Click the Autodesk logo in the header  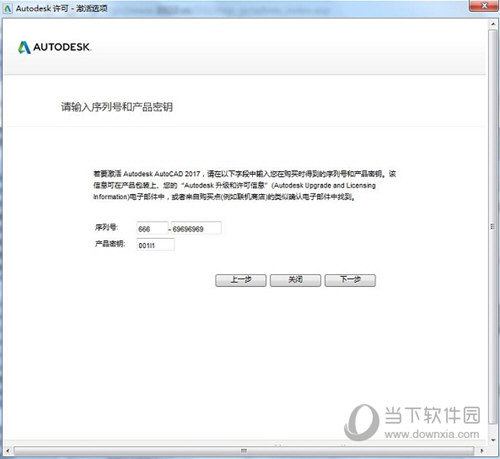(x=54, y=47)
